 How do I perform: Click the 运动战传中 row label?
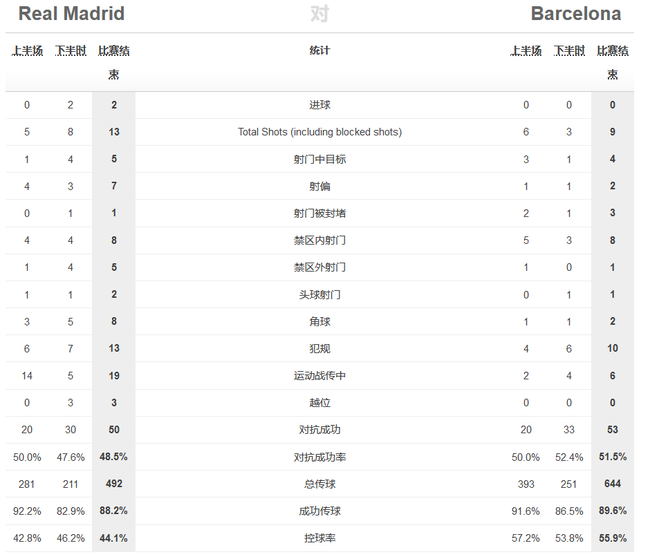coord(320,376)
